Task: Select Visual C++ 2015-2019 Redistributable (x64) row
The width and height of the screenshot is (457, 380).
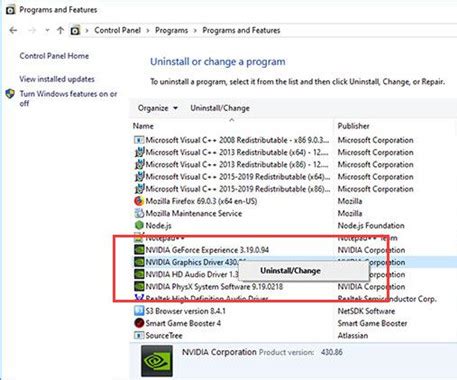Action: [238, 177]
